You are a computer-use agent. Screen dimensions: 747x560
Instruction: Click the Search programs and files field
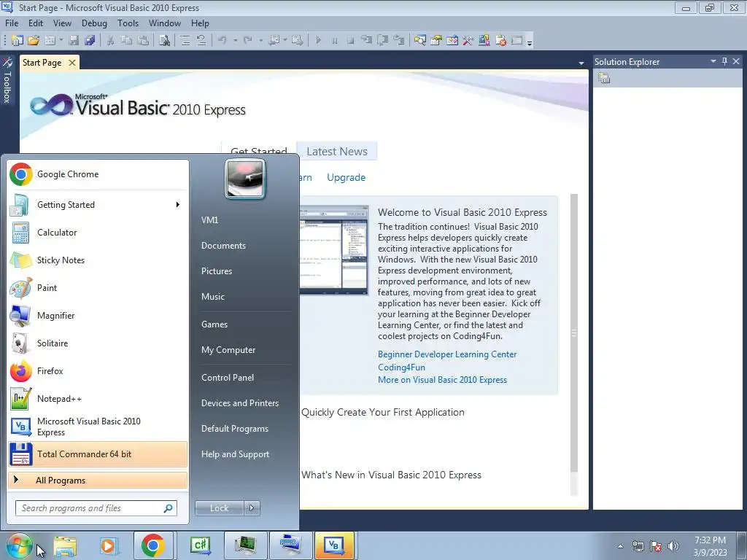click(x=96, y=508)
